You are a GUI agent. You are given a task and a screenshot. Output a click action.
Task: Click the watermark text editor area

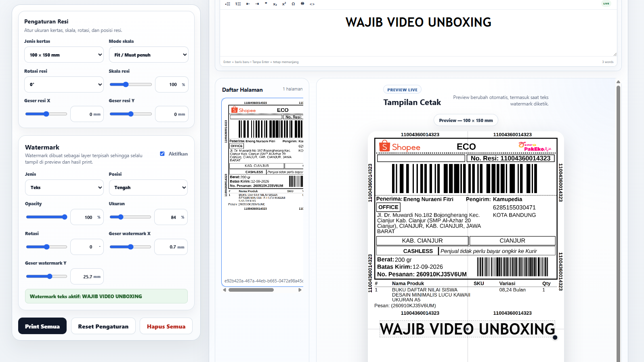point(418,32)
